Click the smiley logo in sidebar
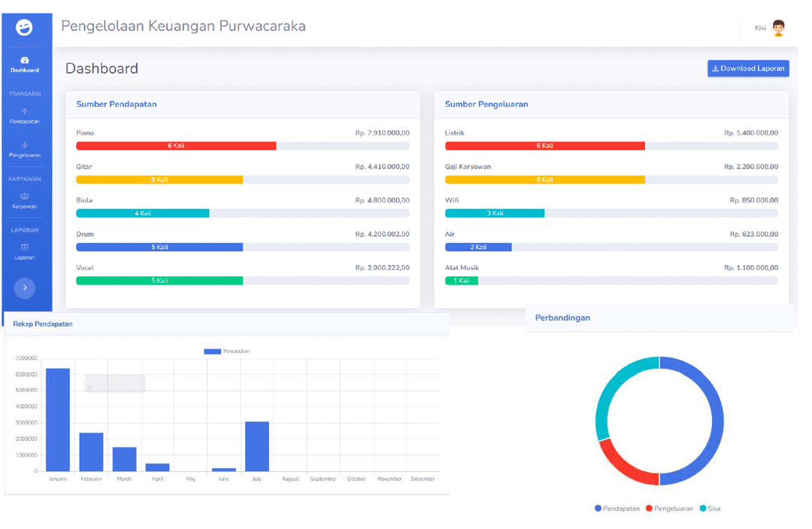Screen dimensions: 812x529 (25, 28)
